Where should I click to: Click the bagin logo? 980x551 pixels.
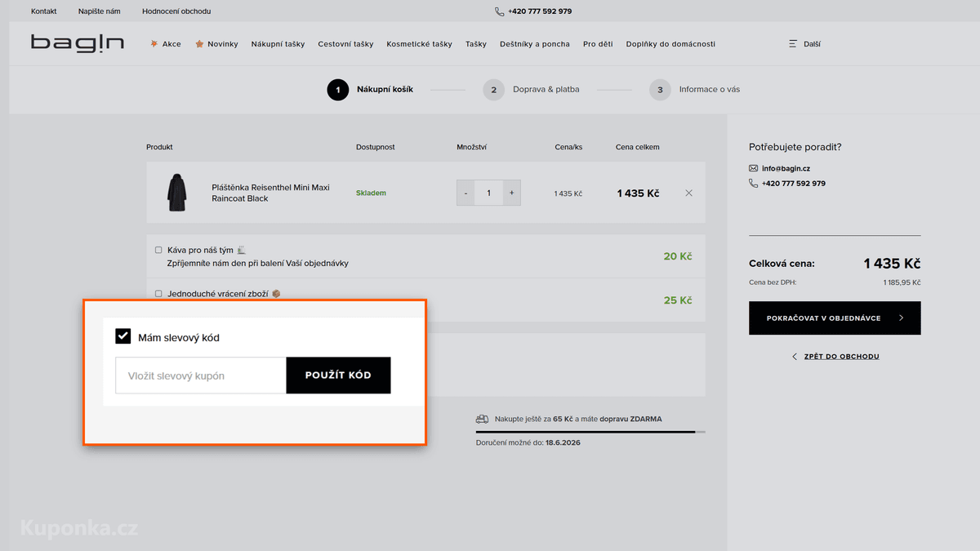(x=78, y=42)
